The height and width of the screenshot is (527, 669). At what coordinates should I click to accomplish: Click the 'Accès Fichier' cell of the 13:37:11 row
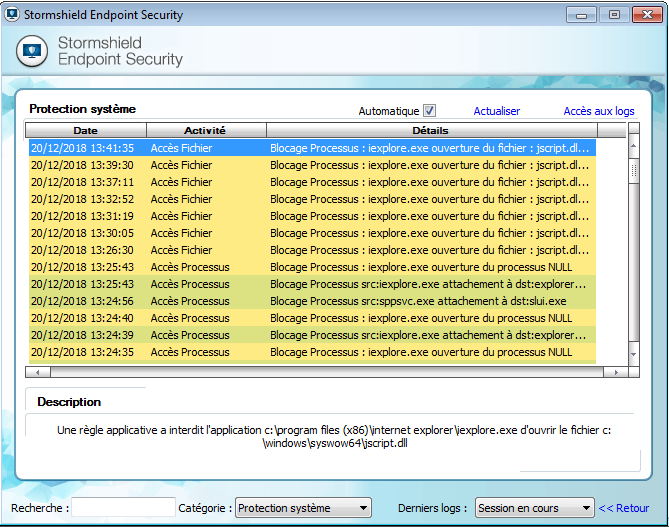pos(181,182)
